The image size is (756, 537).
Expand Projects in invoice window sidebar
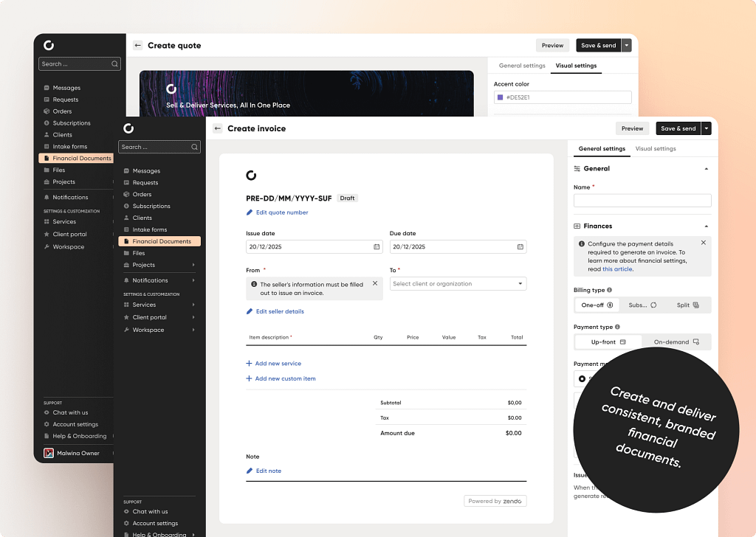coord(193,265)
